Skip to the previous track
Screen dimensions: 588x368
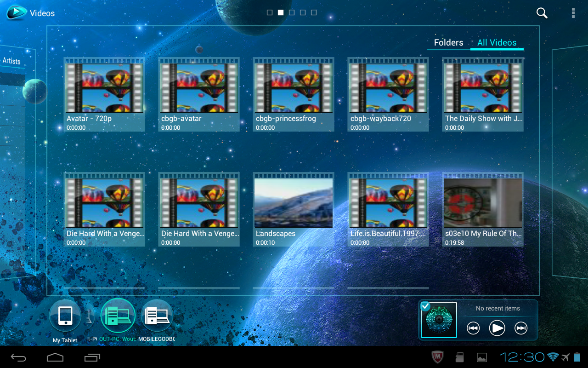pos(473,328)
